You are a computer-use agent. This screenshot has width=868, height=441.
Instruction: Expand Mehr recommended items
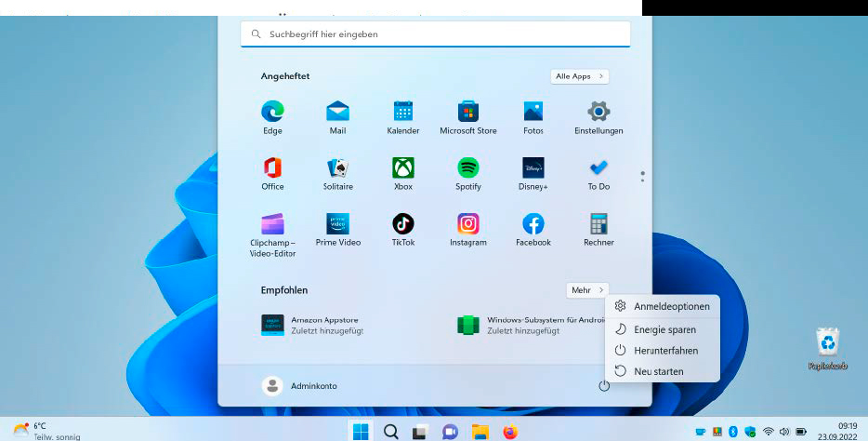coord(586,290)
